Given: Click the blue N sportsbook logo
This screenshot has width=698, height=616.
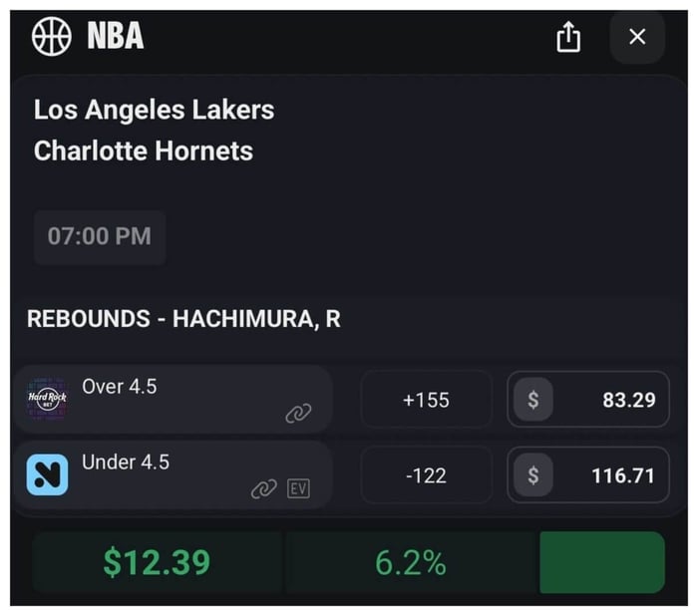Looking at the screenshot, I should pyautogui.click(x=47, y=474).
